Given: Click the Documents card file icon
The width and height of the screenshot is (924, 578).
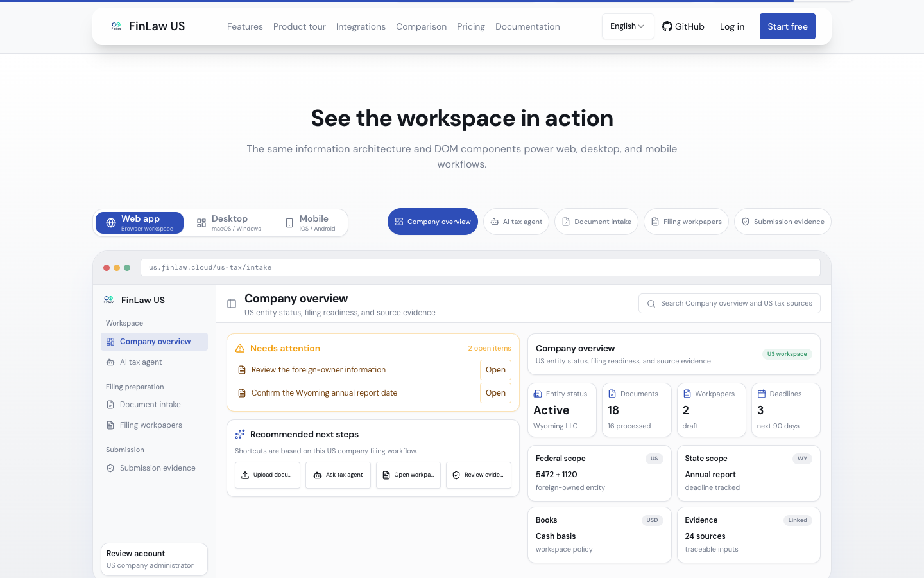Looking at the screenshot, I should (x=612, y=394).
